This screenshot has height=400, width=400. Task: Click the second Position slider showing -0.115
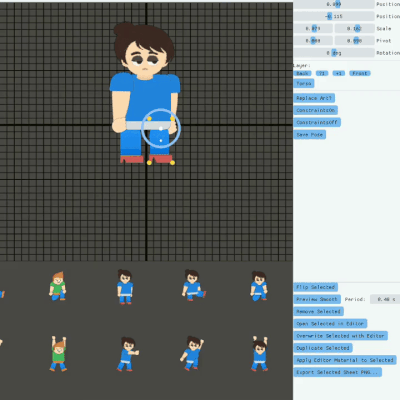coord(334,16)
